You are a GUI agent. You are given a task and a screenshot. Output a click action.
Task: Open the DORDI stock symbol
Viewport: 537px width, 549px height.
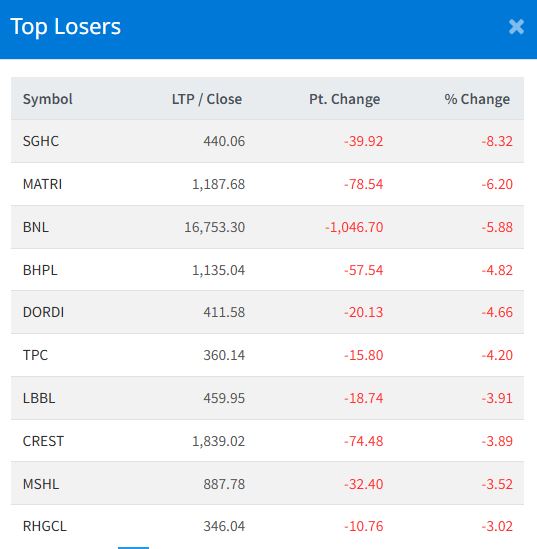[43, 312]
